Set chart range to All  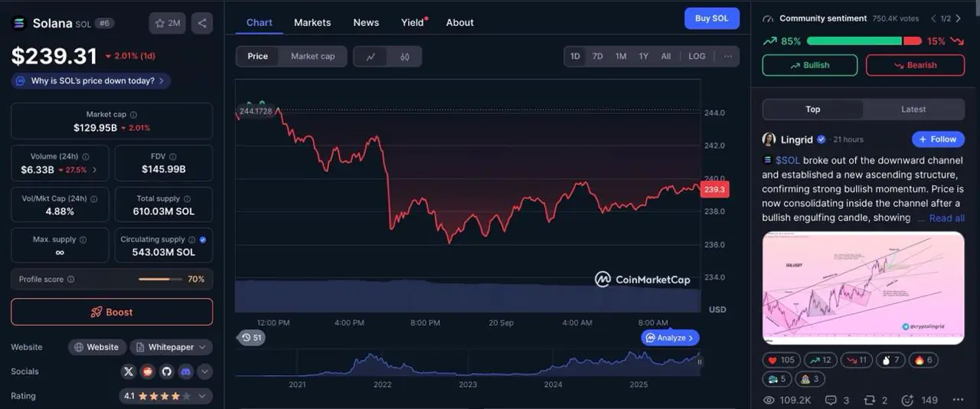tap(666, 56)
